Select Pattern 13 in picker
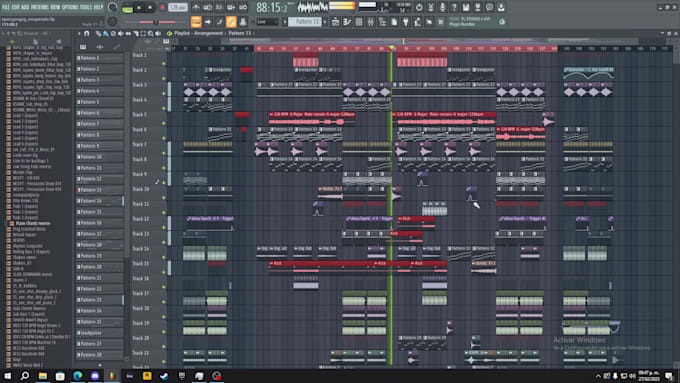 [x=99, y=190]
